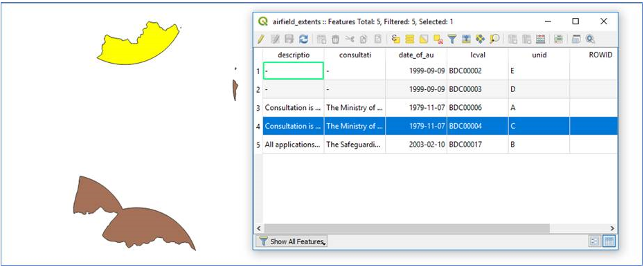Click the BDC00004 cell in highlighted row

[x=477, y=127]
